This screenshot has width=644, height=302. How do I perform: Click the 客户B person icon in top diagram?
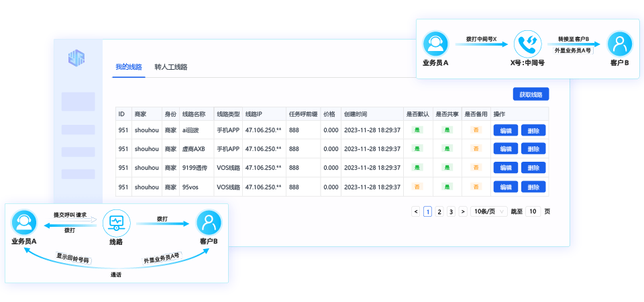coord(620,44)
